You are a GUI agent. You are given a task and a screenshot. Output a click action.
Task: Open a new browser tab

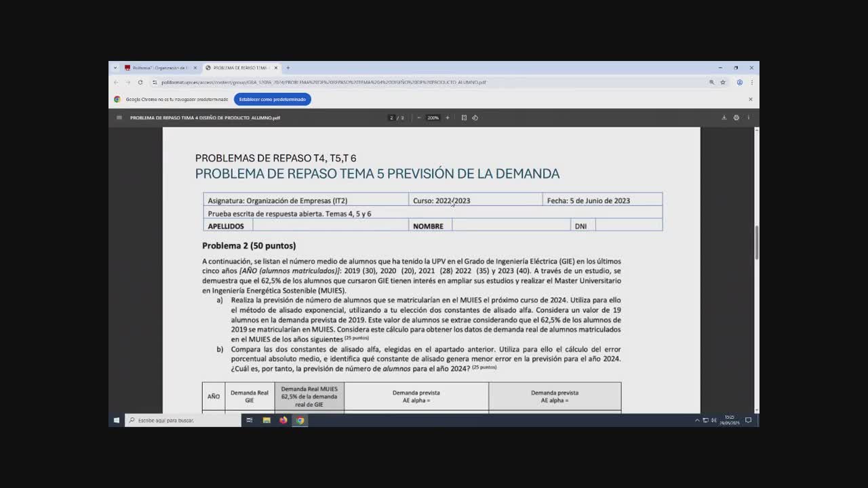pyautogui.click(x=288, y=68)
